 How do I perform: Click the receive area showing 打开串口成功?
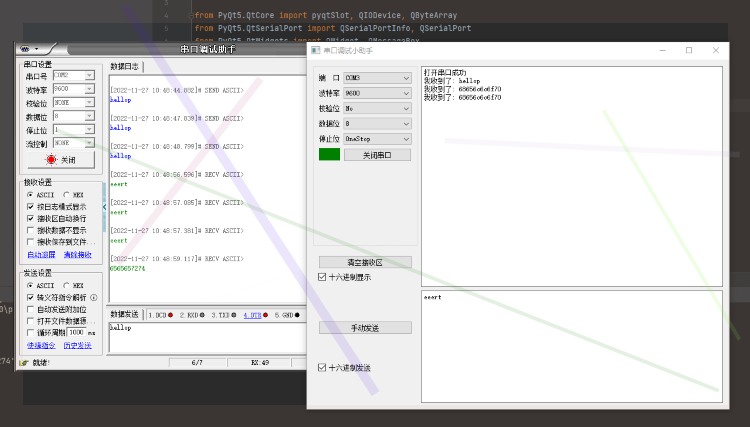(572, 176)
